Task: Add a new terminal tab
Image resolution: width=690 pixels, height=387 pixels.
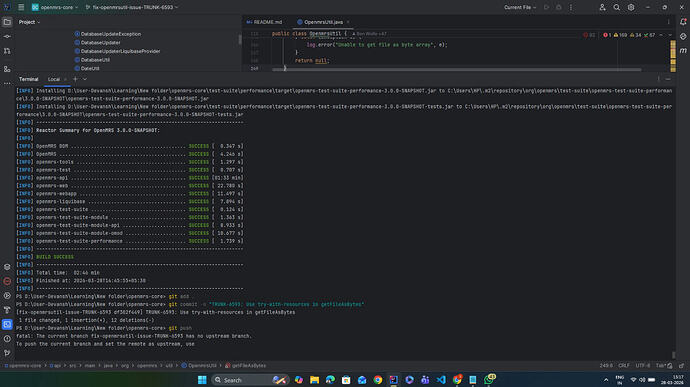Action: coord(75,79)
